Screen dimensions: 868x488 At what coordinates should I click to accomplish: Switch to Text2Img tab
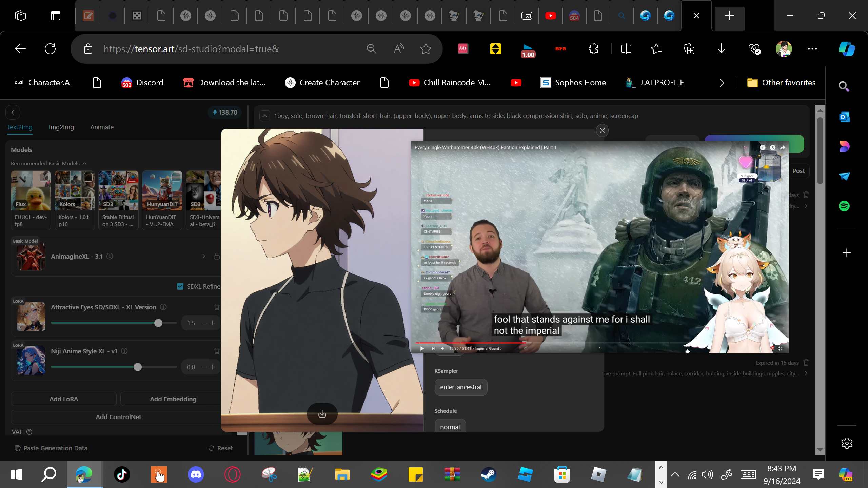click(20, 127)
